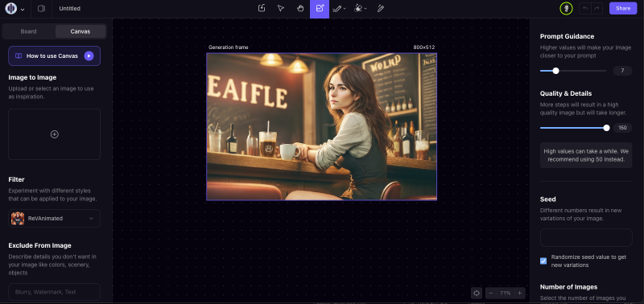Click the Seed input field
644x304 pixels.
pos(586,237)
